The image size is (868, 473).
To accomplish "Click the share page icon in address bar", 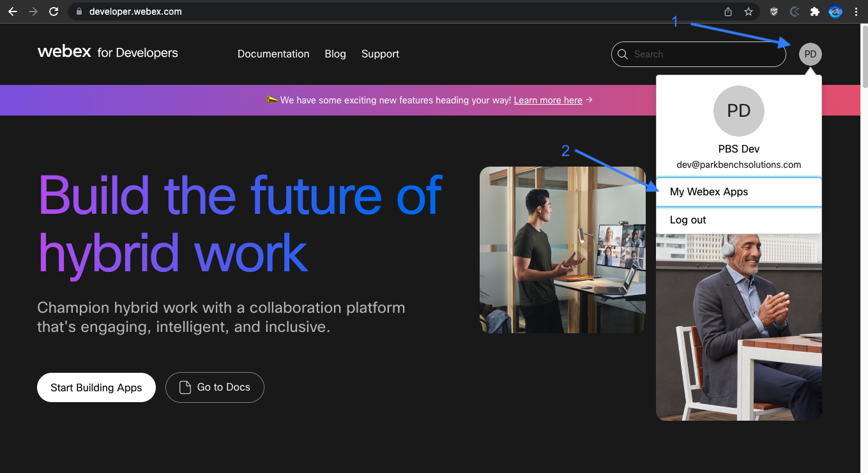I will pyautogui.click(x=728, y=11).
